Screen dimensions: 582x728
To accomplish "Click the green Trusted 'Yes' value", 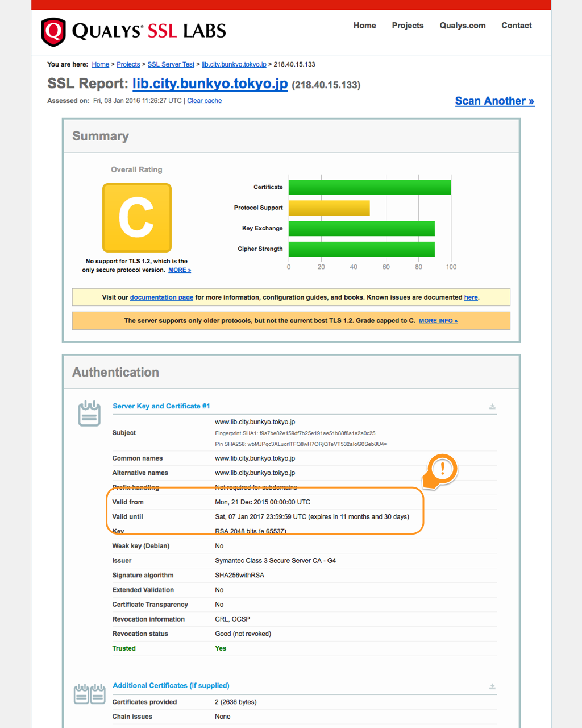I will [221, 648].
